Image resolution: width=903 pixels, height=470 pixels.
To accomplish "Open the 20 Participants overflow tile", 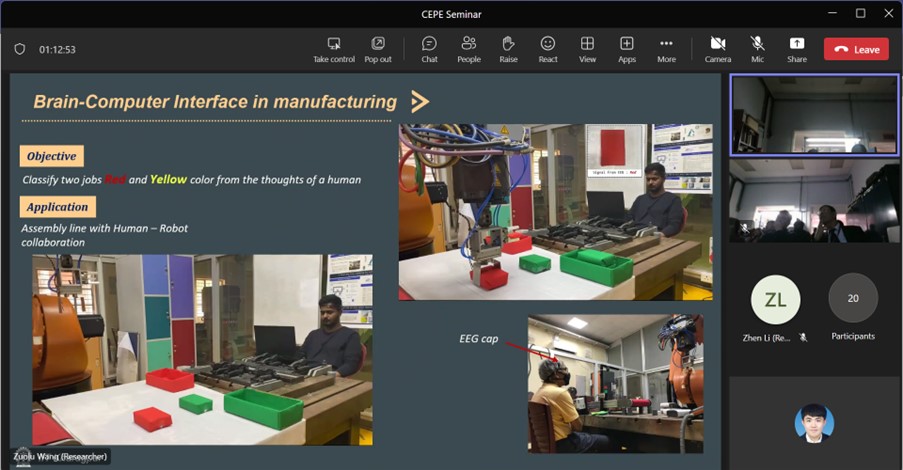I will coord(853,298).
